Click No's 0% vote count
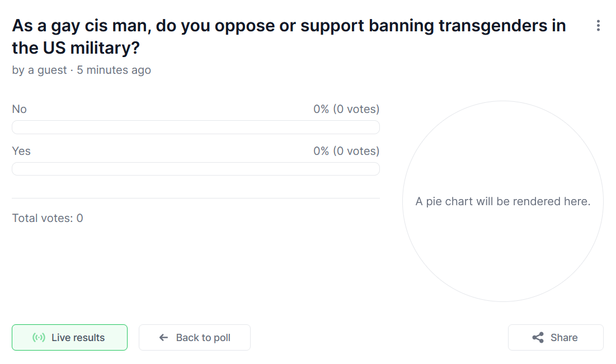This screenshot has width=616, height=364. tap(346, 109)
